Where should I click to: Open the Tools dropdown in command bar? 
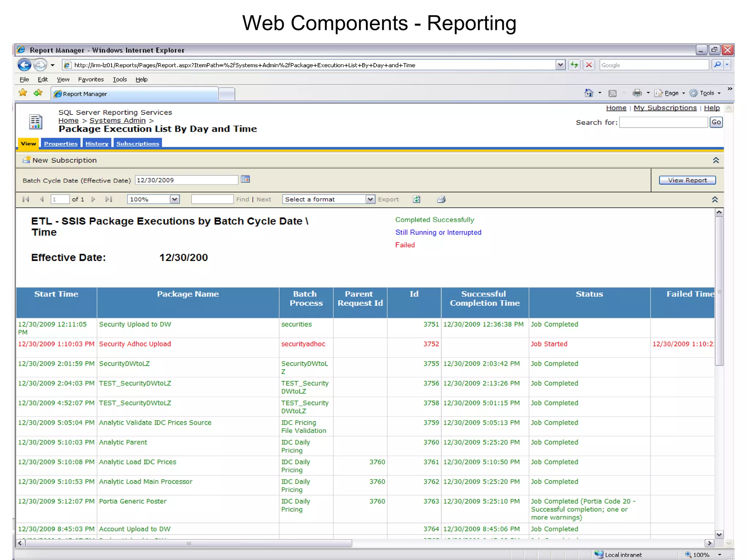point(705,93)
